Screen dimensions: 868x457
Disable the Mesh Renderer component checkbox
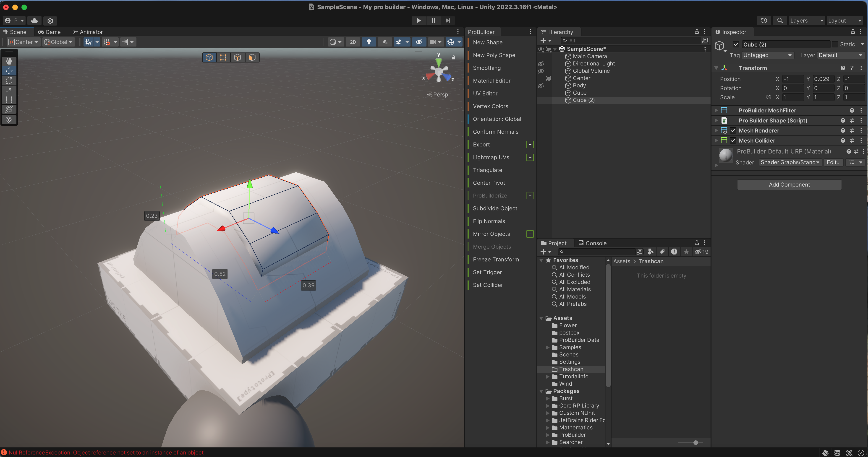(733, 131)
